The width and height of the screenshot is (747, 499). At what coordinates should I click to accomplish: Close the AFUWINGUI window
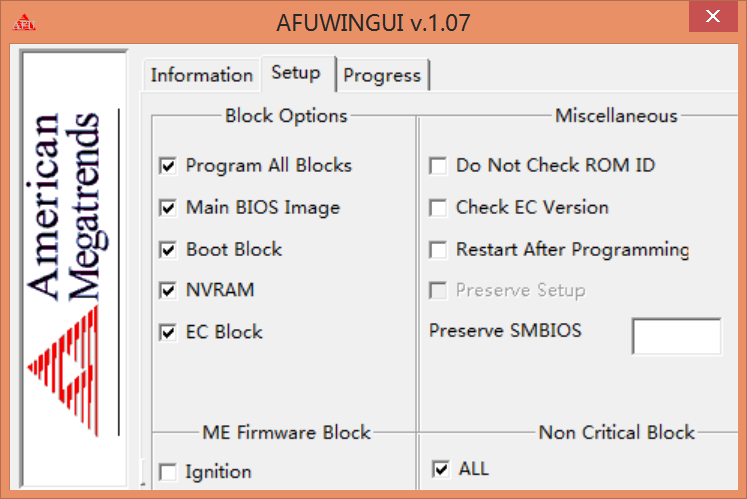[x=713, y=17]
